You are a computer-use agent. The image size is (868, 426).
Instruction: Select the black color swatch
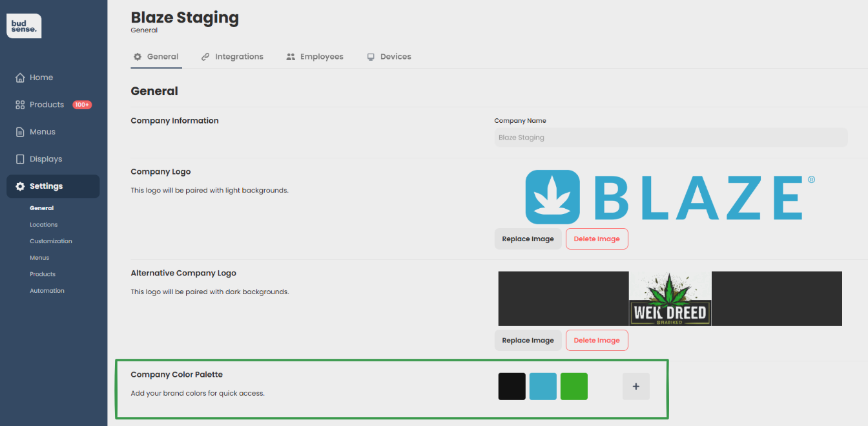512,387
